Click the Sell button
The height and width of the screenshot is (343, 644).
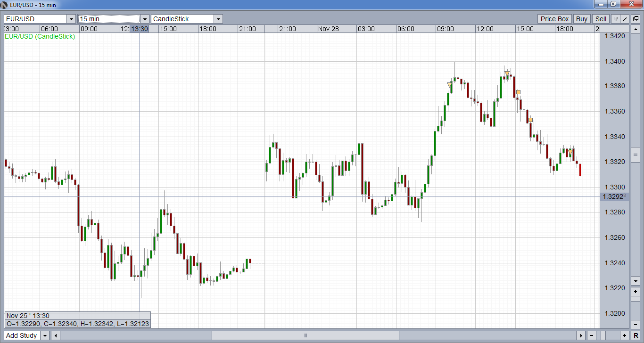point(601,19)
